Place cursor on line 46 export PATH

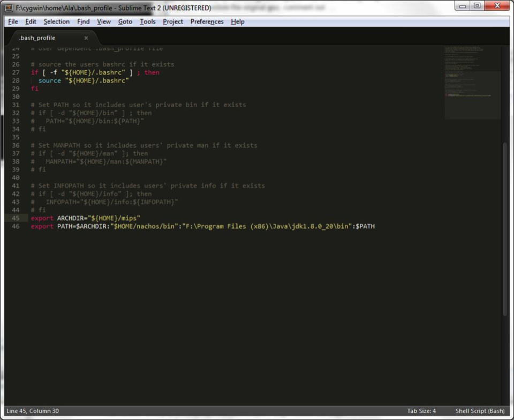203,227
